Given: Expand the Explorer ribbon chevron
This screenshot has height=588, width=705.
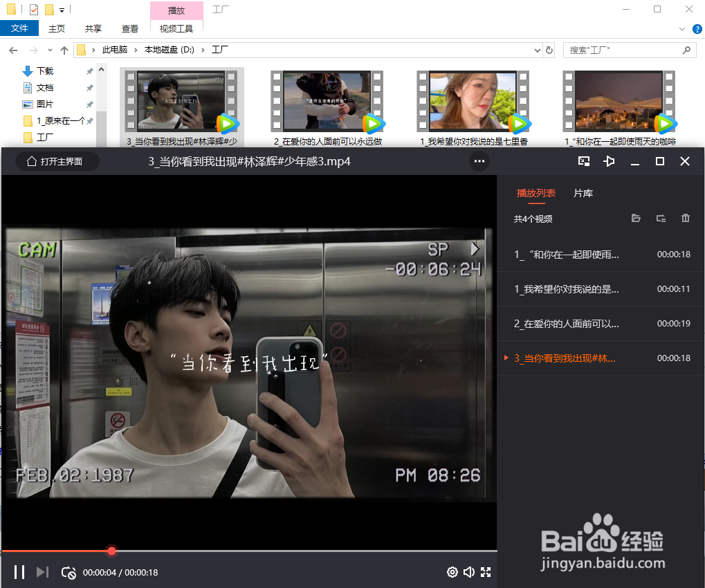Looking at the screenshot, I should tap(682, 29).
